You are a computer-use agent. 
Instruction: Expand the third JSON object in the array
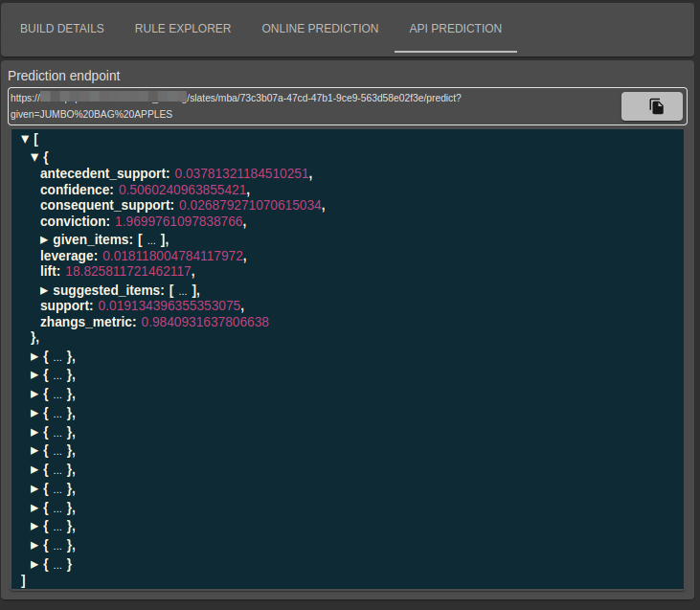tap(34, 375)
